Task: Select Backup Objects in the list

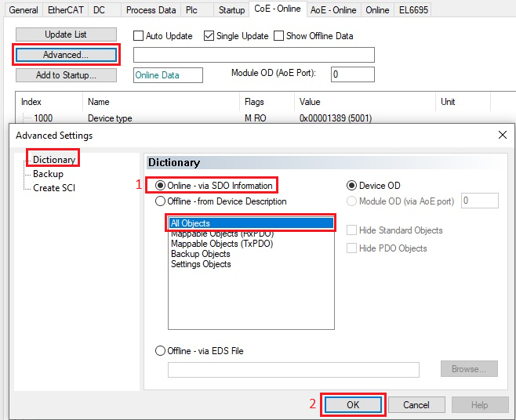Action: click(x=251, y=254)
